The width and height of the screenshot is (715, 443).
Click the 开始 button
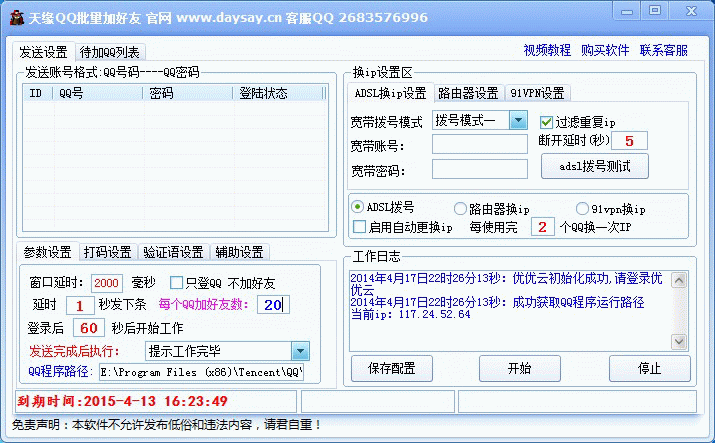pyautogui.click(x=520, y=368)
